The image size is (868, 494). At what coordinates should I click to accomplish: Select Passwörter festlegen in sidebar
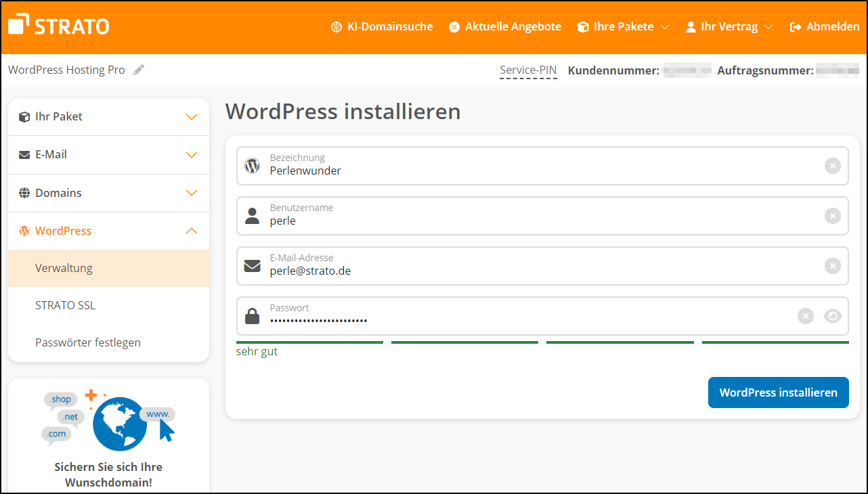pyautogui.click(x=88, y=342)
